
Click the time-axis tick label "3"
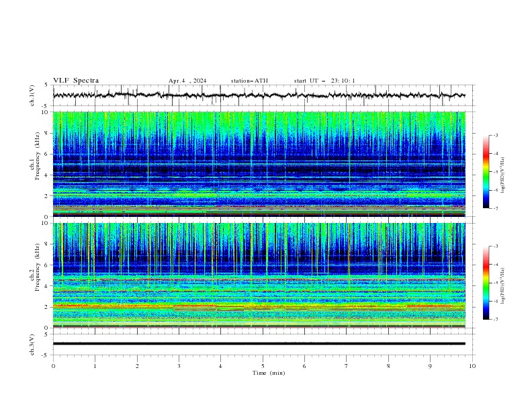[x=179, y=366]
